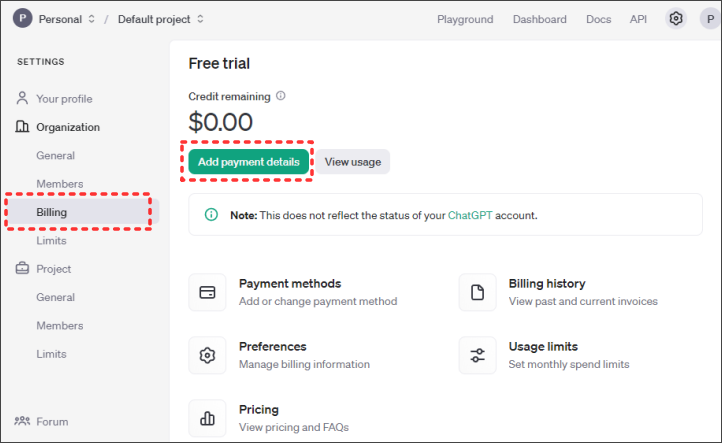The height and width of the screenshot is (443, 722).
Task: Navigate to Docs in the top bar
Action: pos(598,19)
